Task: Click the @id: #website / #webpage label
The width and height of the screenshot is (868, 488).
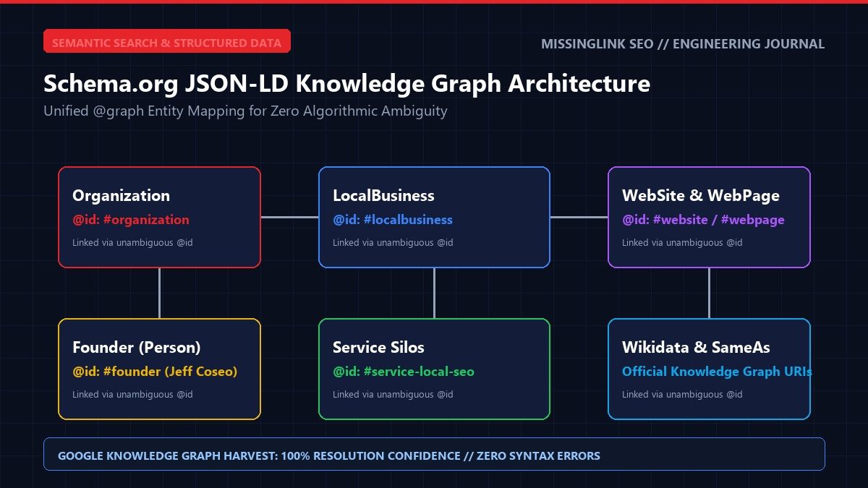Action: tap(703, 220)
